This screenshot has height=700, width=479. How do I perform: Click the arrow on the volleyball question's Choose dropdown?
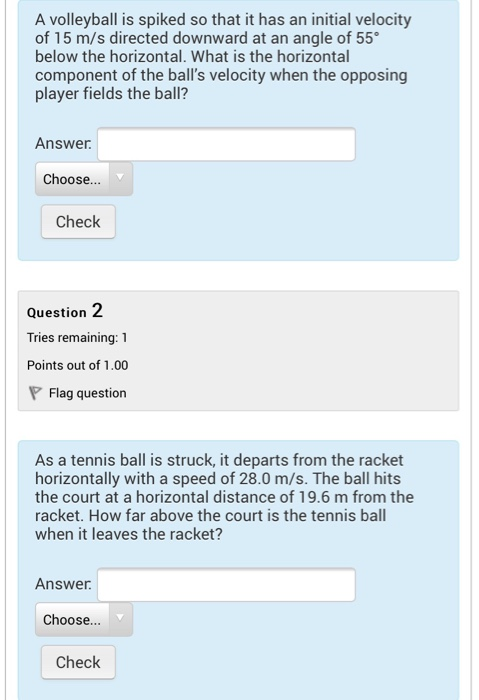[x=120, y=178]
